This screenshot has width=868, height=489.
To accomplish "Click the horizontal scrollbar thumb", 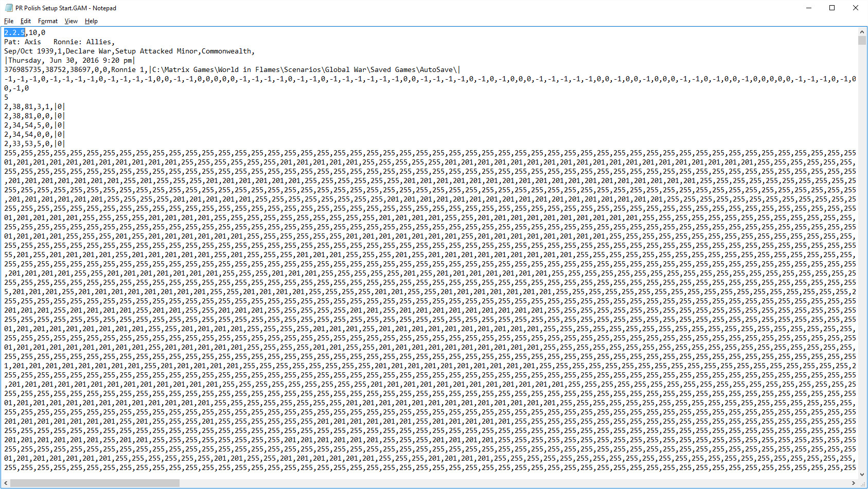I will [95, 483].
